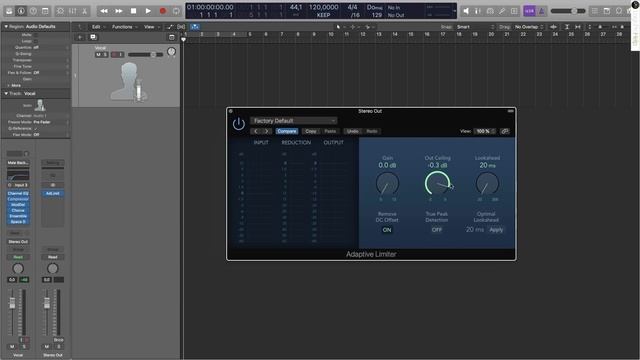Enable record on Vocal track header
Image resolution: width=640 pixels, height=360 pixels.
114,54
